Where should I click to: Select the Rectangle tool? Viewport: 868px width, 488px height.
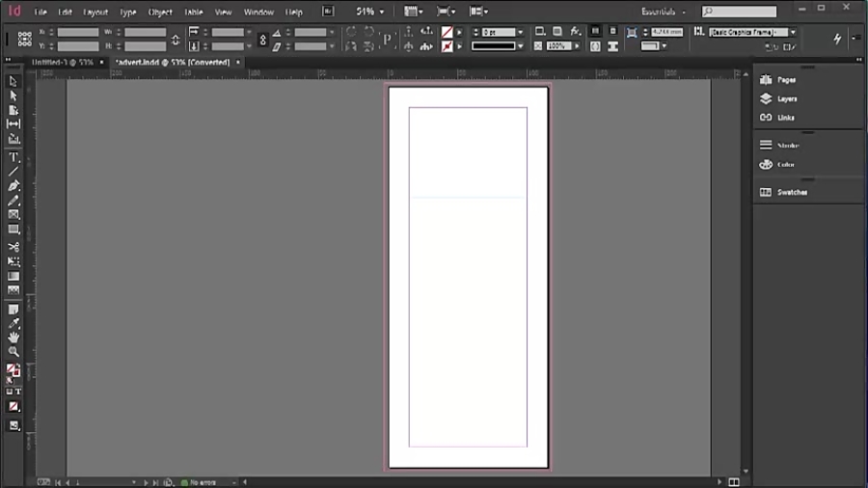14,230
